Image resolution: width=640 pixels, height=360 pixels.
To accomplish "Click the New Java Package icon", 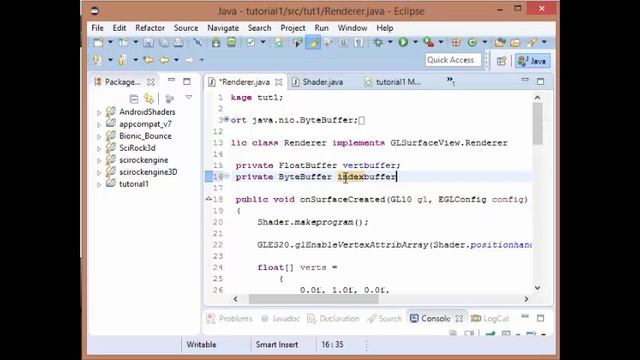I will click(x=456, y=42).
